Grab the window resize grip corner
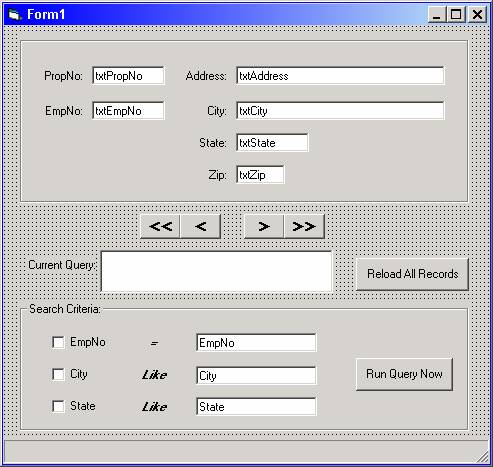 tap(483, 457)
